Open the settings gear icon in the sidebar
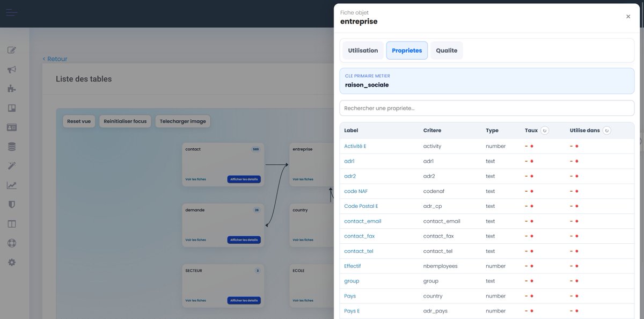 12,262
